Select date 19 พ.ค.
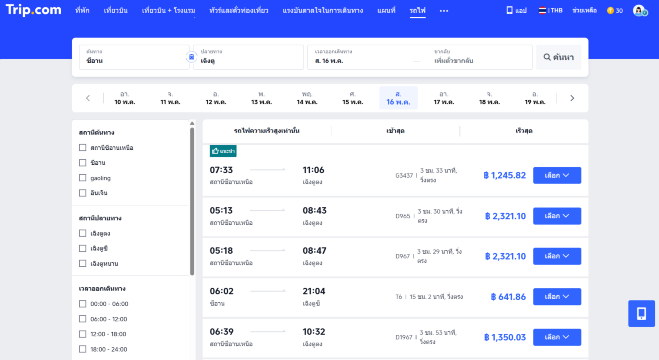The height and width of the screenshot is (360, 659). (x=535, y=98)
